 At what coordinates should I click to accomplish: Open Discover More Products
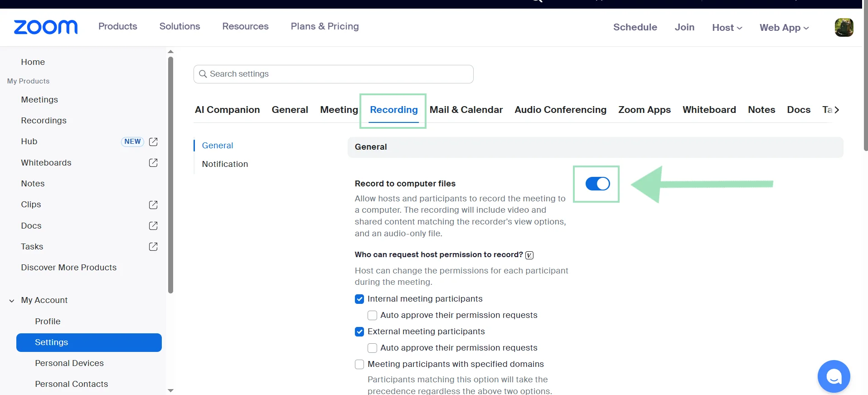tap(69, 268)
